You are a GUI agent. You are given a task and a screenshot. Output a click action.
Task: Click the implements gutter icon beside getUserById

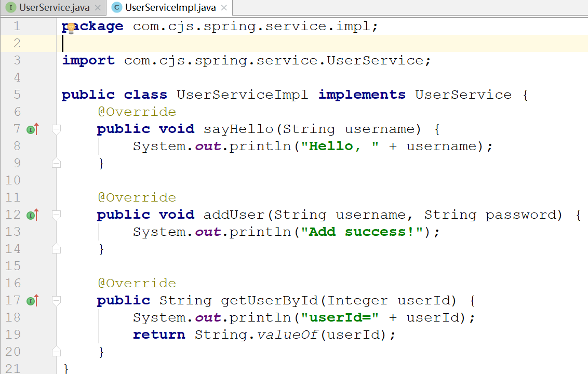click(32, 300)
